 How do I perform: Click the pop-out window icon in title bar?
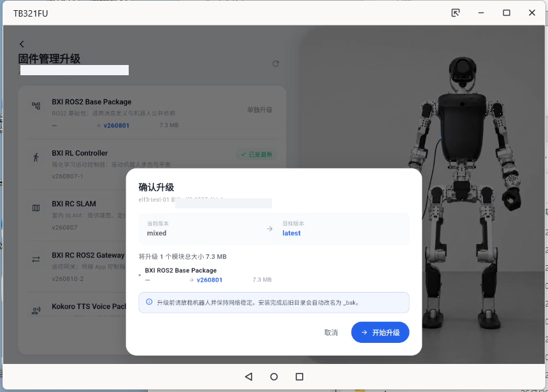456,13
